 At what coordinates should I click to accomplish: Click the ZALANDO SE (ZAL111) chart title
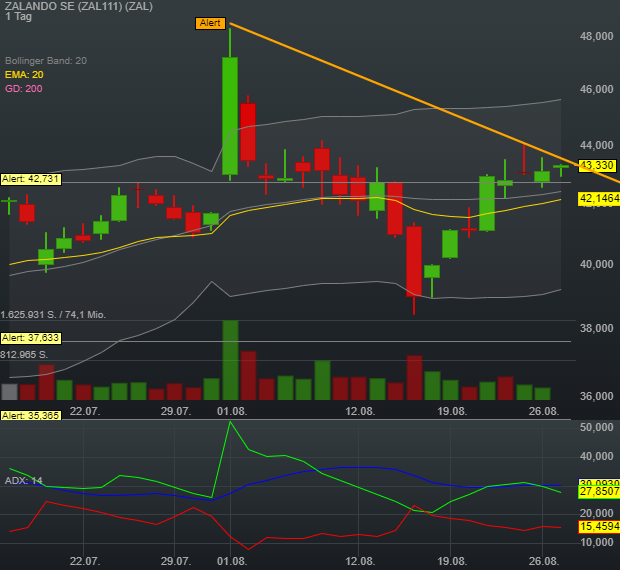[79, 6]
